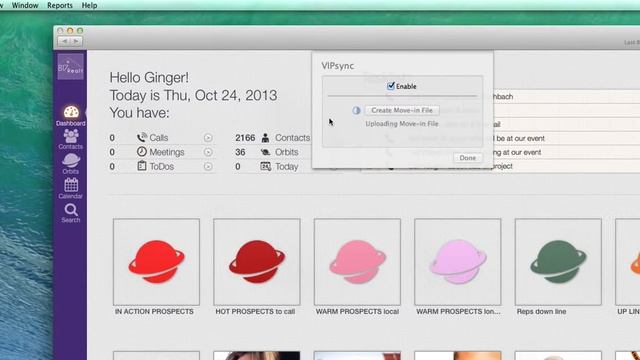The image size is (640, 360).
Task: Click the 2166 contacts count
Action: (x=245, y=138)
